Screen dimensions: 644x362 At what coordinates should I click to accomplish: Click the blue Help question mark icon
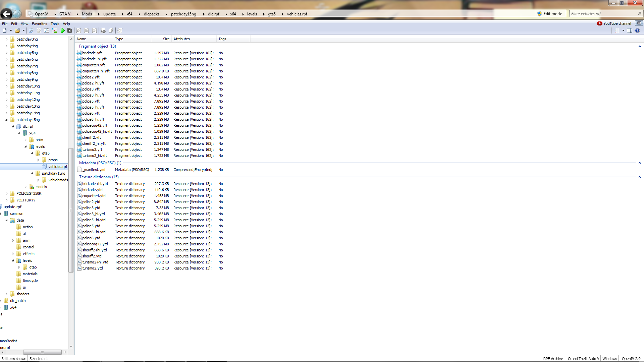point(637,31)
